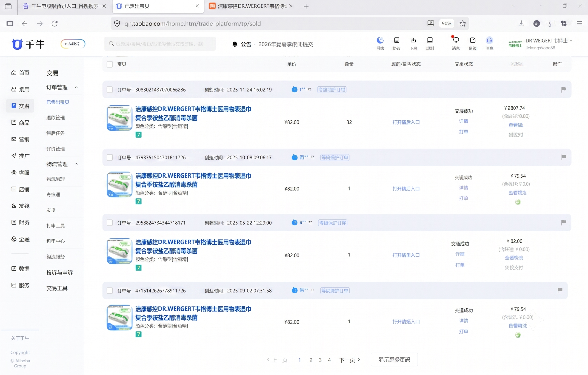Screen dimensions: 588x375
Task: Click the 千牛 logo icon
Action: pyautogui.click(x=17, y=44)
